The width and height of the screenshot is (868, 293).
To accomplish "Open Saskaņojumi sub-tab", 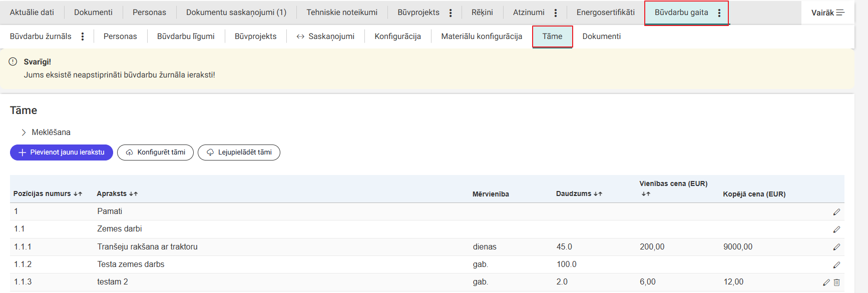I will 325,36.
